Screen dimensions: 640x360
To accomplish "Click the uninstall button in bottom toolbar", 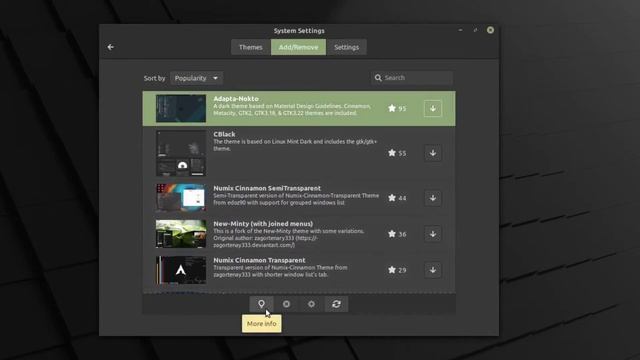I will point(287,304).
